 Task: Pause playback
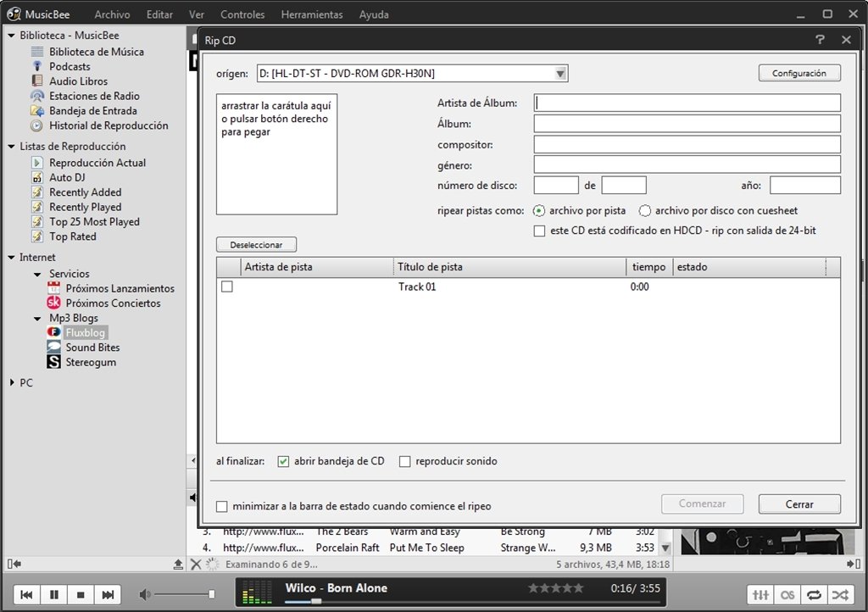click(x=53, y=595)
